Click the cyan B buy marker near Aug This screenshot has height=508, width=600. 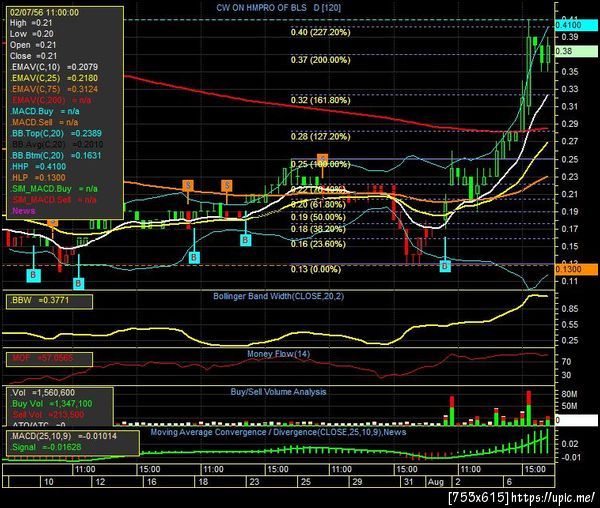445,266
